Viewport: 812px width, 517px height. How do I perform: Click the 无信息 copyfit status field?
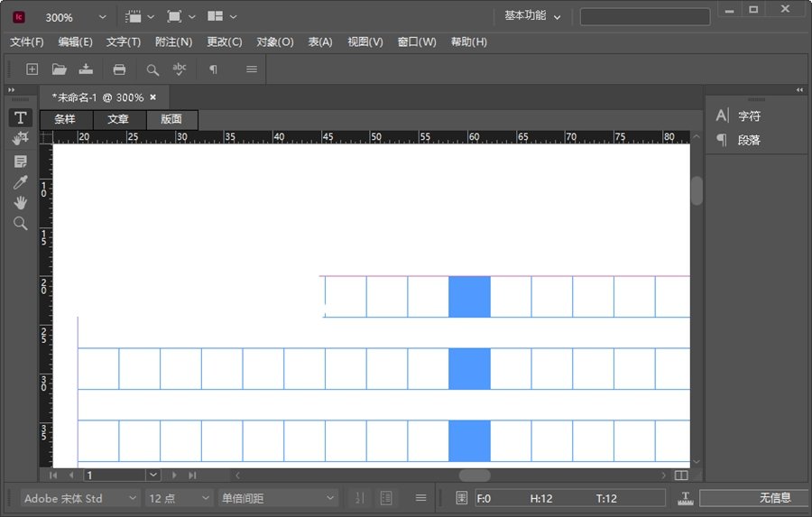tap(753, 498)
